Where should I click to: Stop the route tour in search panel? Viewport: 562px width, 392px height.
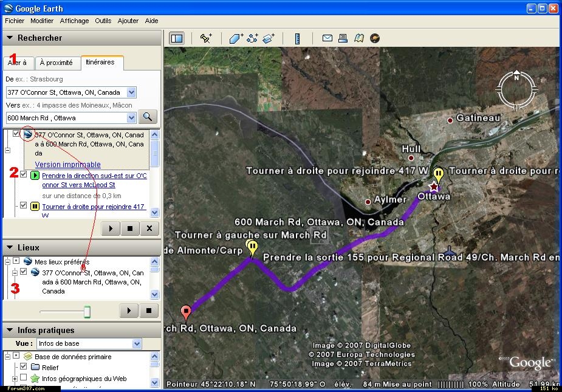(x=130, y=228)
